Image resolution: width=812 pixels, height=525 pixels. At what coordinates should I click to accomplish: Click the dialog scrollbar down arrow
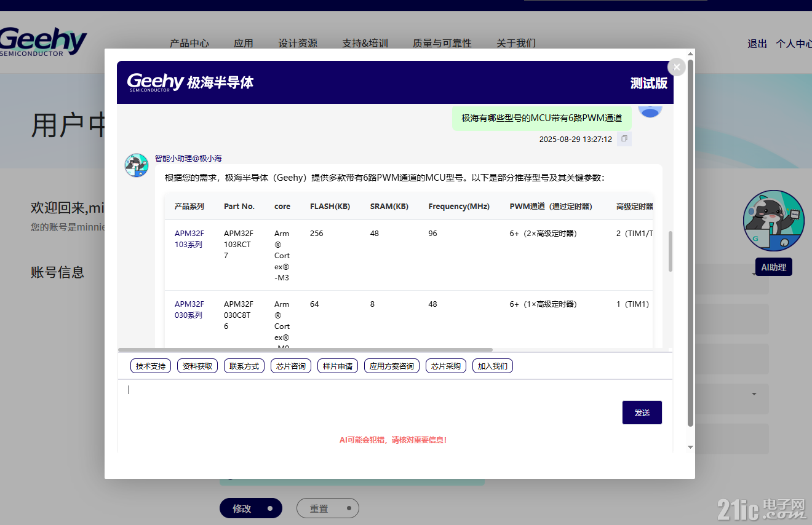(690, 447)
